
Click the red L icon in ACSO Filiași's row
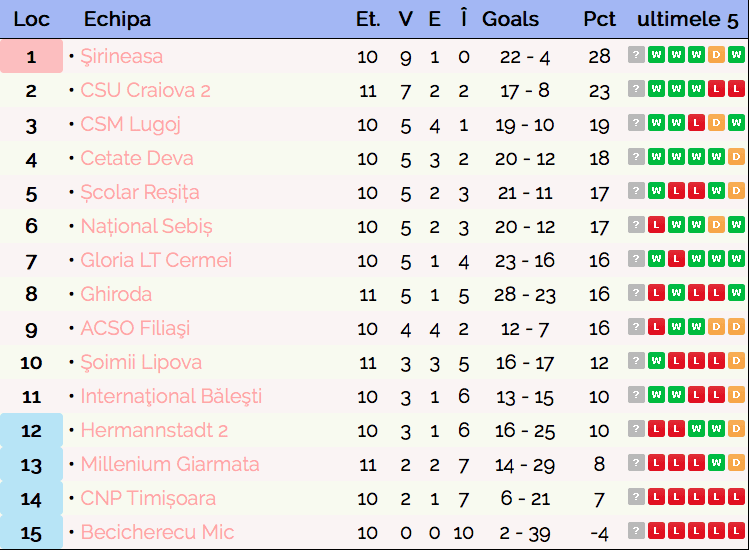(657, 328)
